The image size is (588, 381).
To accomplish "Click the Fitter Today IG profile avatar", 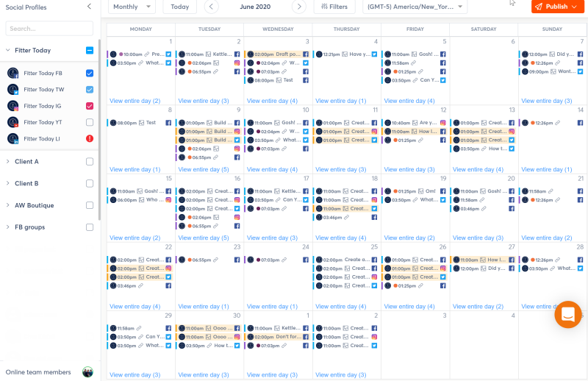I will click(x=13, y=106).
